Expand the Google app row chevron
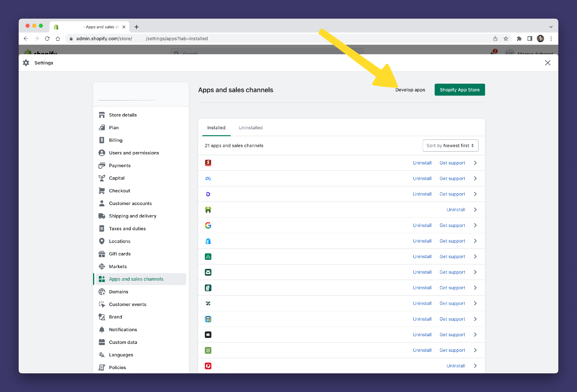 pyautogui.click(x=475, y=225)
